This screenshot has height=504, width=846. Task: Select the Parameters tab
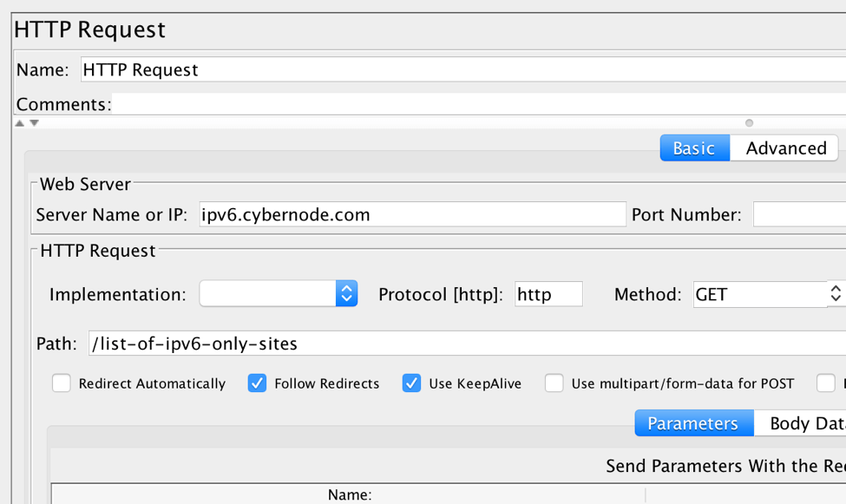pyautogui.click(x=694, y=423)
